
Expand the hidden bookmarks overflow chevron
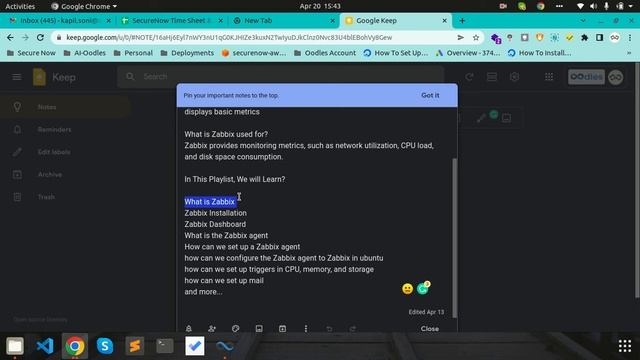coord(629,53)
